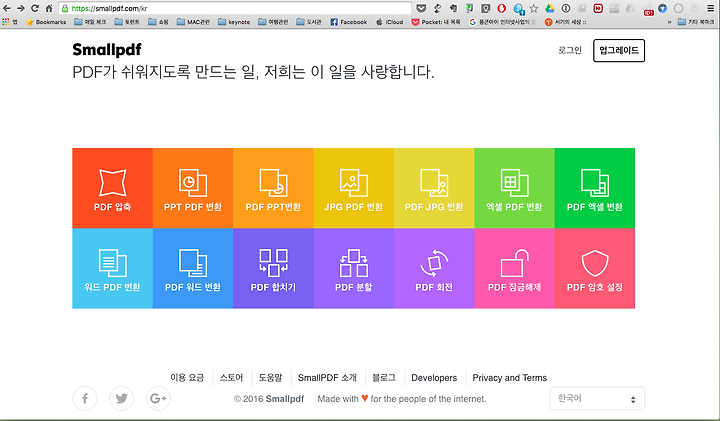Screen dimensions: 720x421
Task: Open the 워드 PDF 변환 tile
Action: (112, 268)
